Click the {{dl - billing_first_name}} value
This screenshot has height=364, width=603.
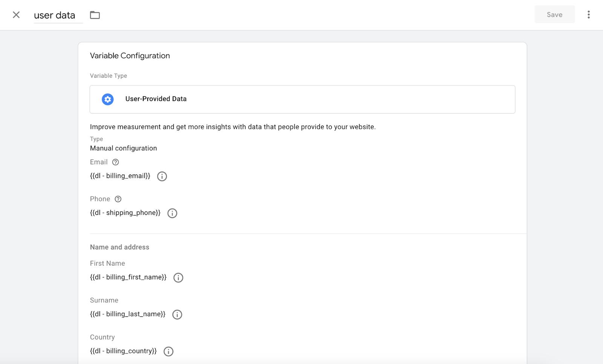click(x=128, y=277)
